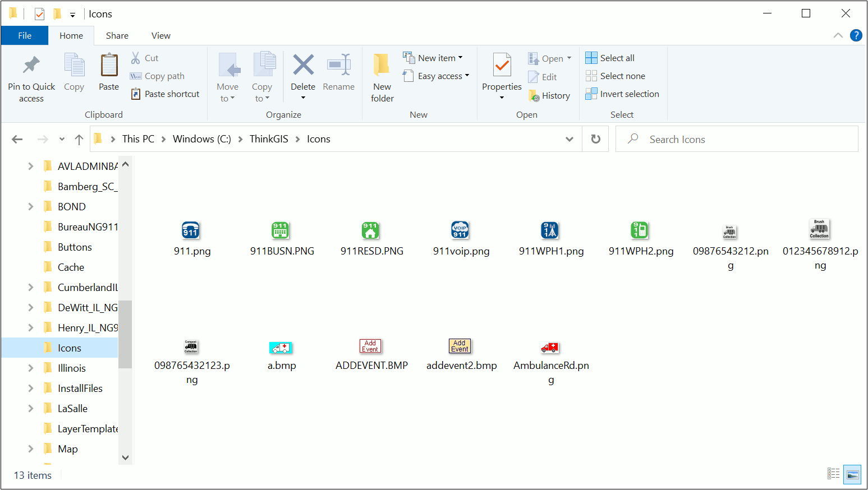
Task: Switch to details view layout
Action: click(x=834, y=475)
